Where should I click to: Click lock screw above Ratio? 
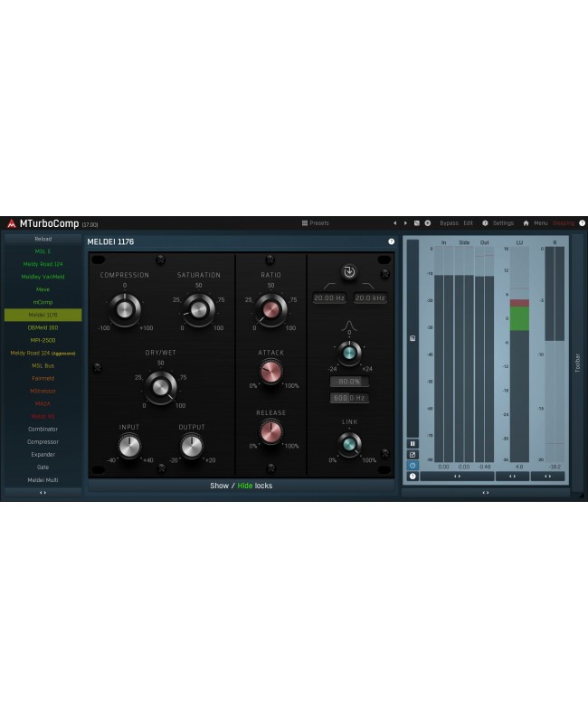270,260
